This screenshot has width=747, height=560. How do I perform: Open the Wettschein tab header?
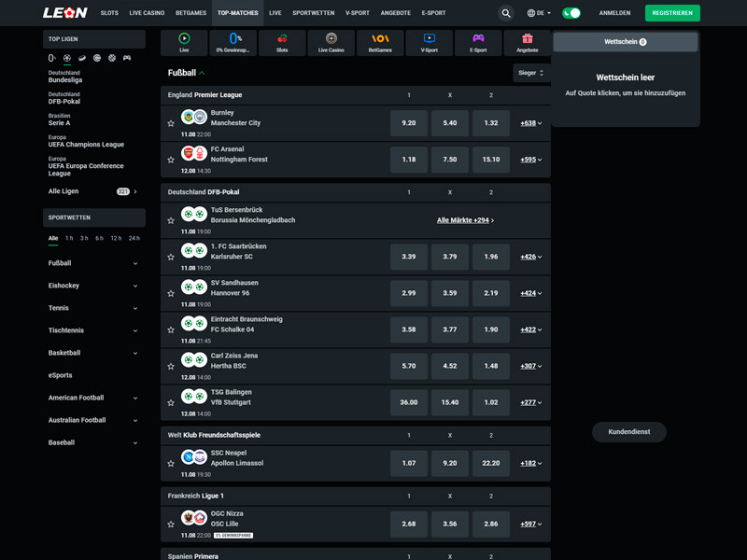[625, 42]
